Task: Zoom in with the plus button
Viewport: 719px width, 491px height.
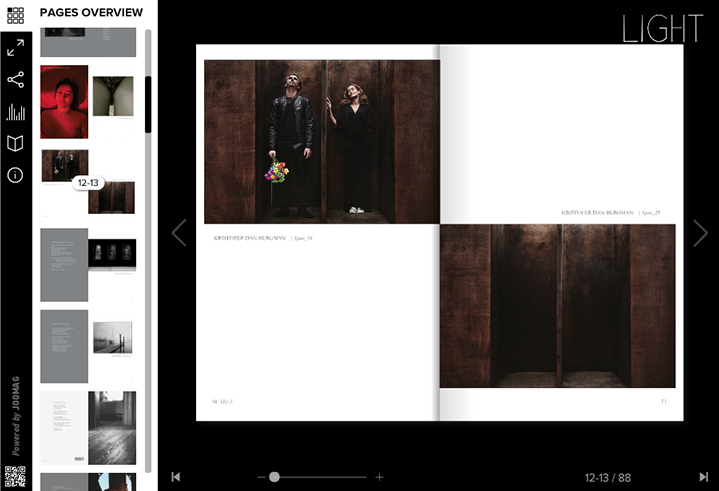Action: point(380,477)
